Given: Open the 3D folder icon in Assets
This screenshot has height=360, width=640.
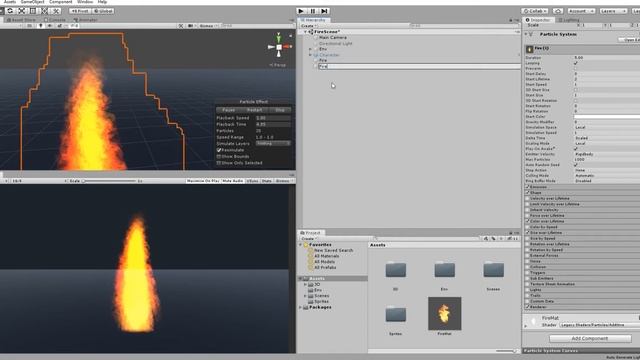Looking at the screenshot, I should 396,270.
